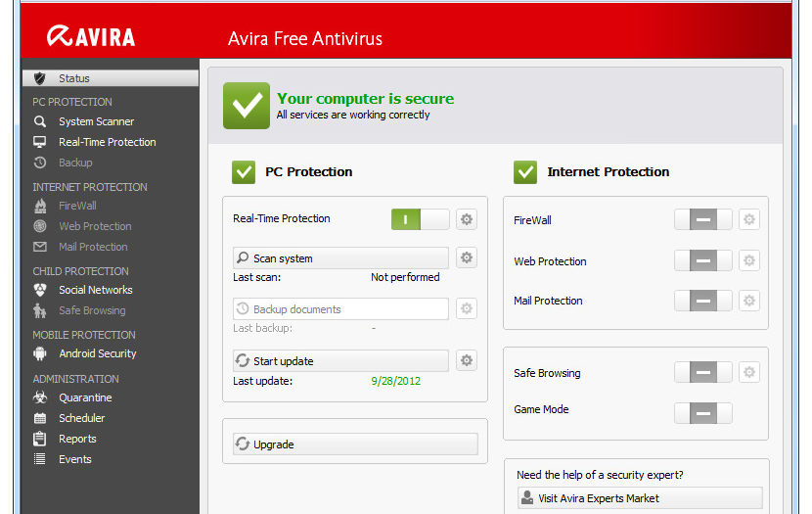
Task: Open Visit Avira Experts Market link
Action: pos(640,498)
